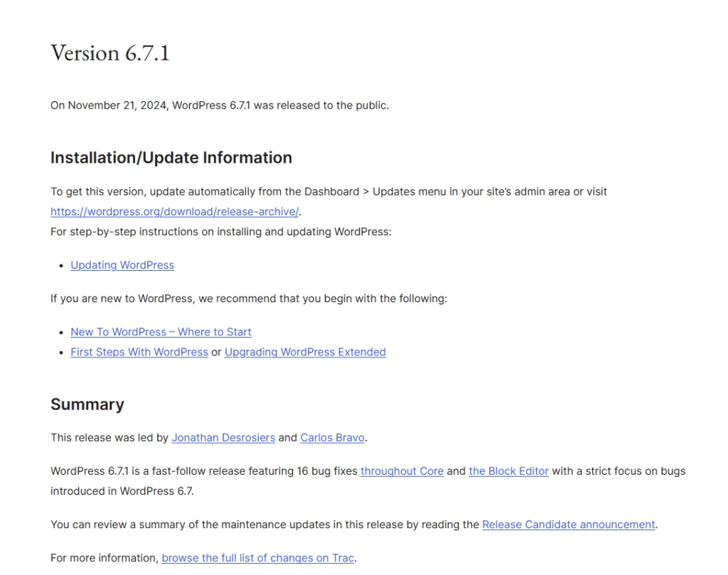Follow the New To WordPress – Where to Start link
This screenshot has width=728, height=575.
[161, 332]
